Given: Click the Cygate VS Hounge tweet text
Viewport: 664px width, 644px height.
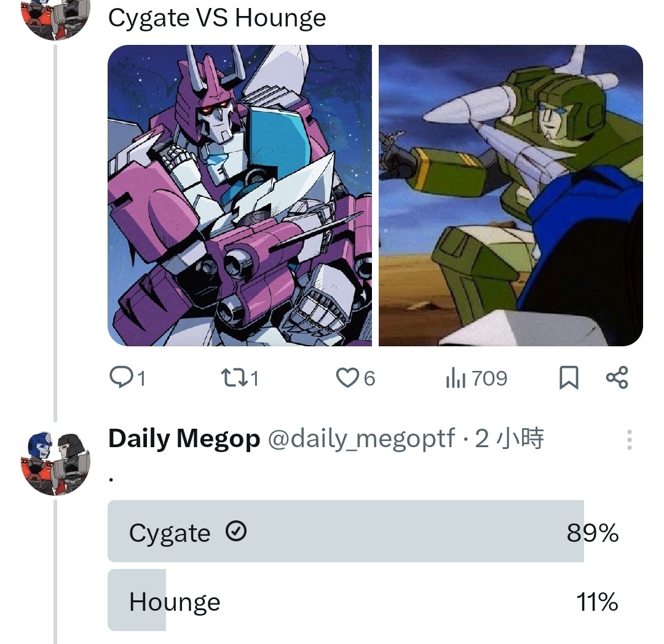Looking at the screenshot, I should tap(217, 18).
